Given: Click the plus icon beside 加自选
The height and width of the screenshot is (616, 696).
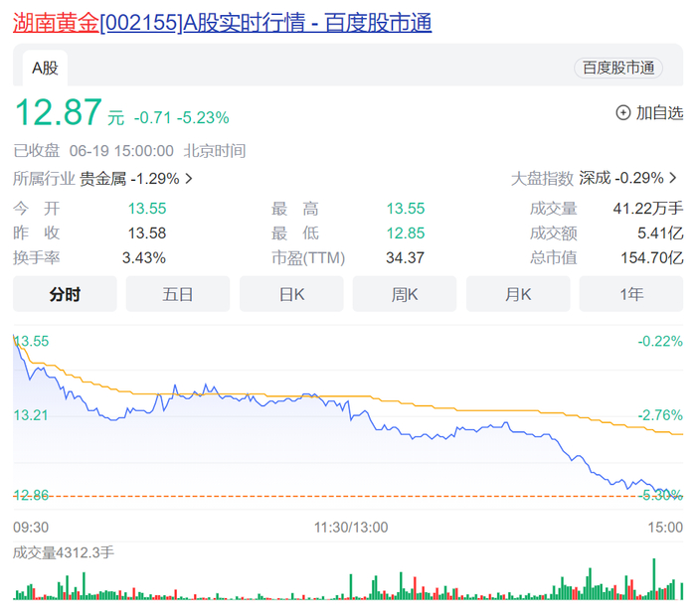Looking at the screenshot, I should click(623, 112).
